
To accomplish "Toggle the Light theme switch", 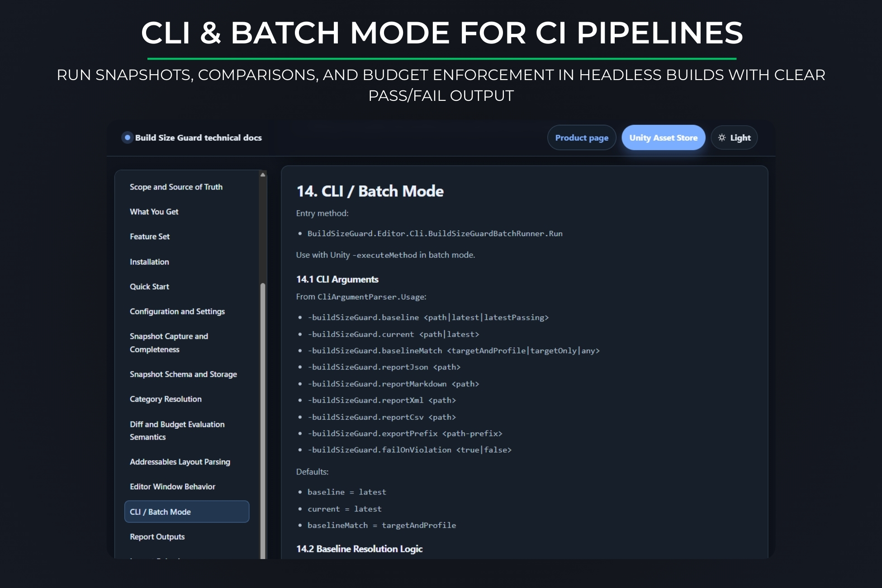I will (x=734, y=138).
